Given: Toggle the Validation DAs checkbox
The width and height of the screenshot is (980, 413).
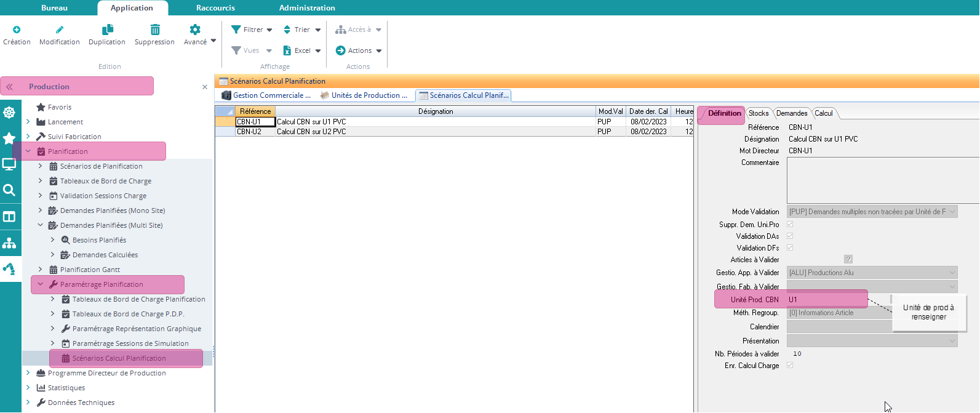Looking at the screenshot, I should 790,236.
